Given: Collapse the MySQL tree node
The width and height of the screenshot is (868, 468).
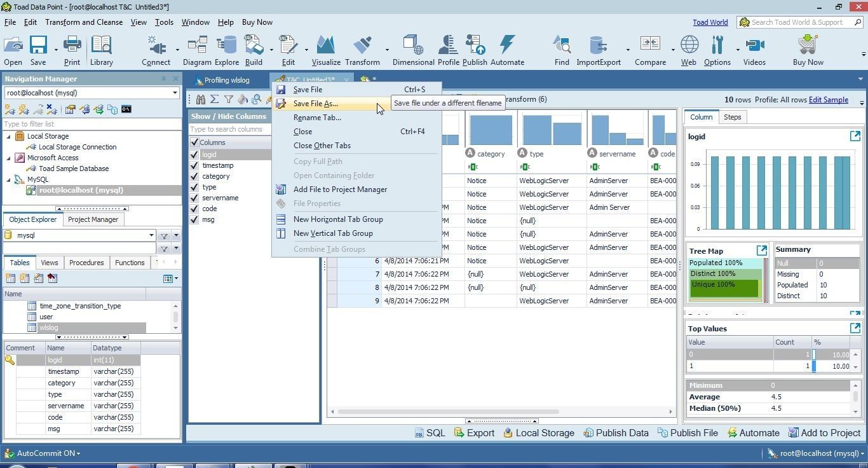Looking at the screenshot, I should pos(9,179).
